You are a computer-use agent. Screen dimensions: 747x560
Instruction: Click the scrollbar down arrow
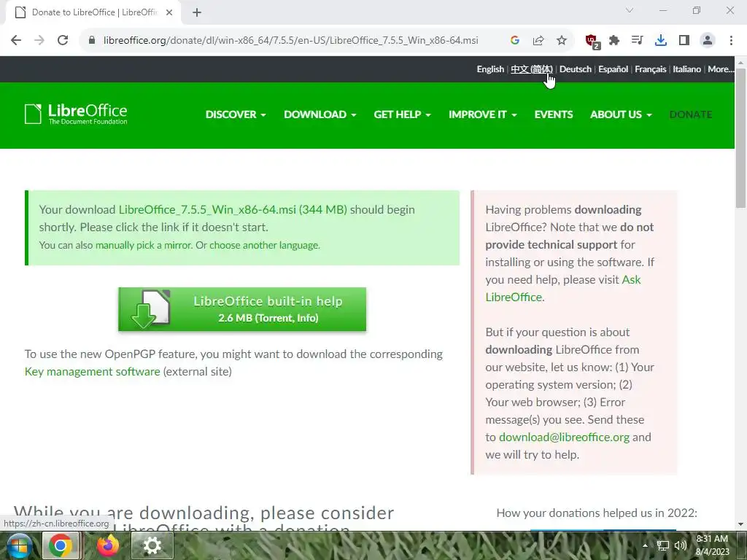pos(741,525)
